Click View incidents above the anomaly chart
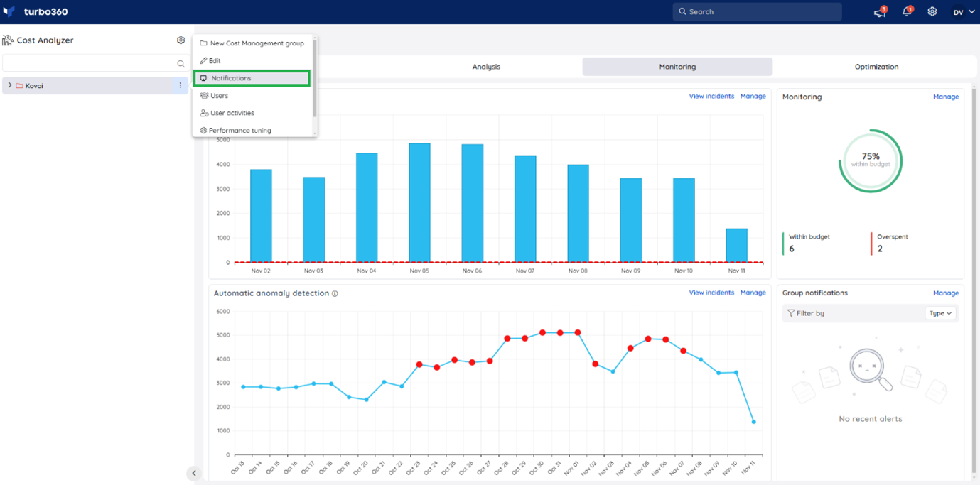Image resolution: width=980 pixels, height=485 pixels. pos(711,292)
